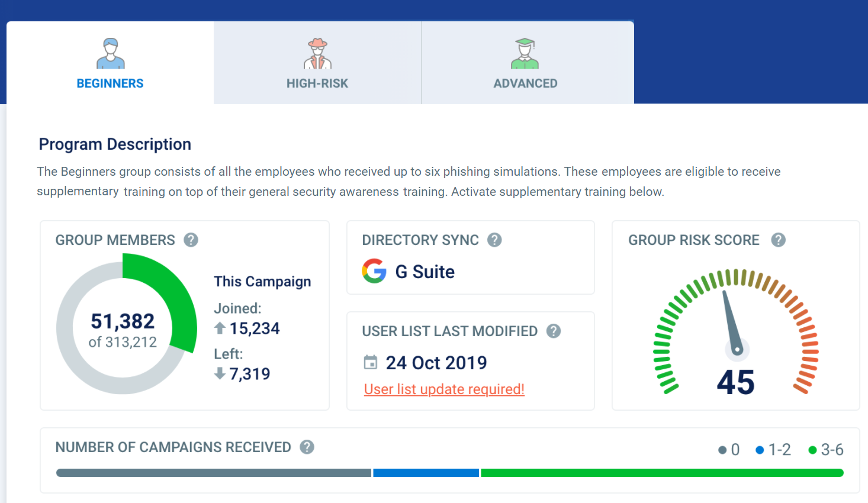The width and height of the screenshot is (868, 503).
Task: Click the User list update required link
Action: click(444, 389)
